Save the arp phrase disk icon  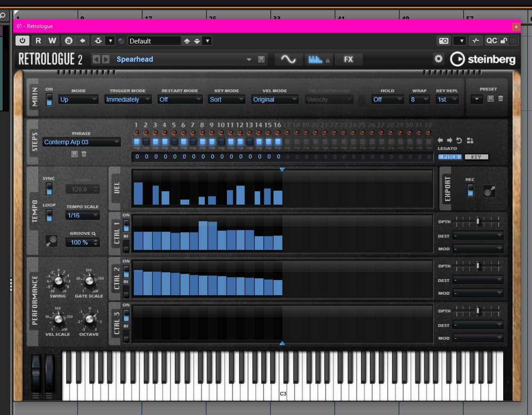[x=74, y=154]
